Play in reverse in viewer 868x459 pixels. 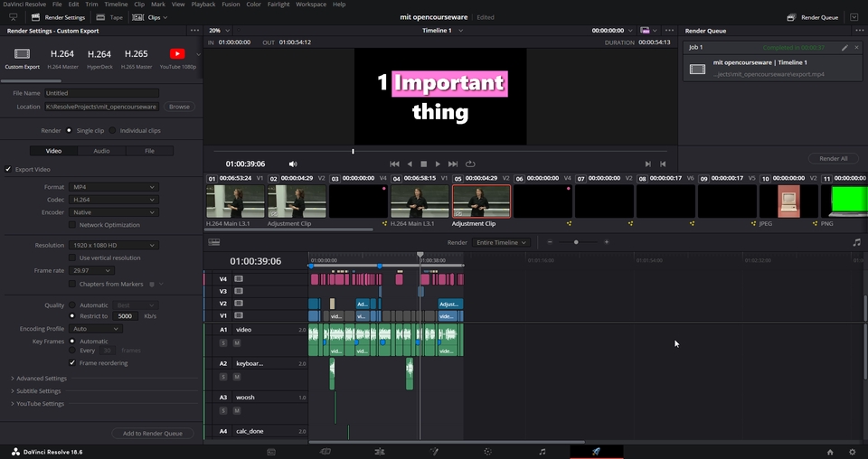[x=410, y=164]
